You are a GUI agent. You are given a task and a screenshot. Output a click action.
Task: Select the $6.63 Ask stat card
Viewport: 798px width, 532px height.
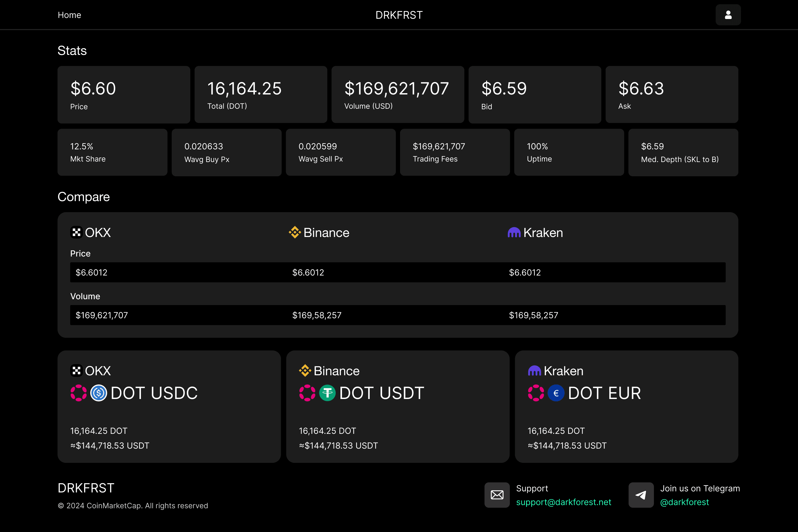(672, 95)
